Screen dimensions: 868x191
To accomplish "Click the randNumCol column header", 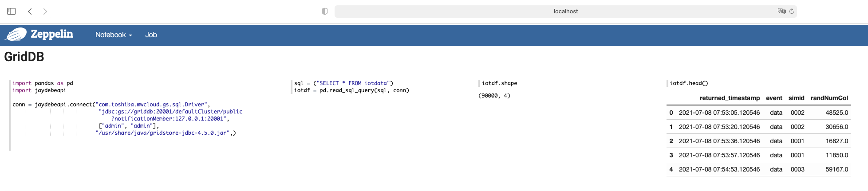I will point(829,98).
